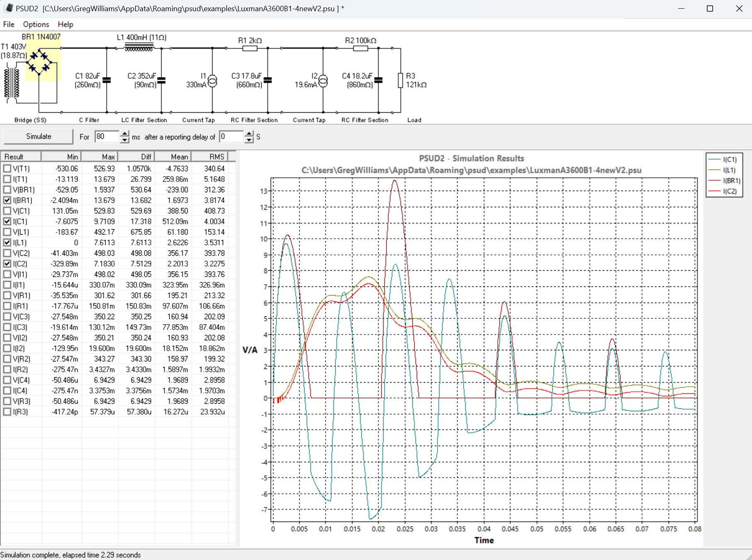Decrease the reporting delay with down arrow
752x560 pixels.
pyautogui.click(x=249, y=140)
